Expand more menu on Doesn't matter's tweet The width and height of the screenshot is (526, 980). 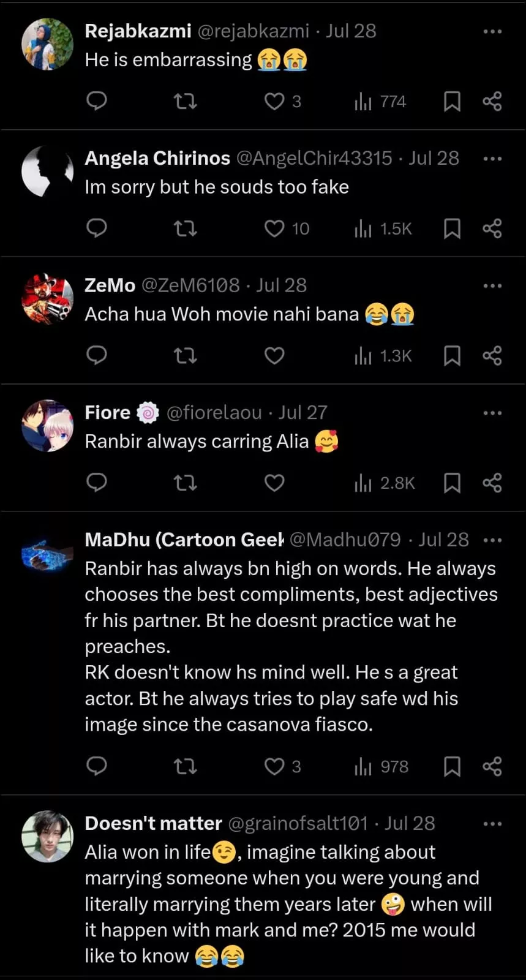click(492, 824)
